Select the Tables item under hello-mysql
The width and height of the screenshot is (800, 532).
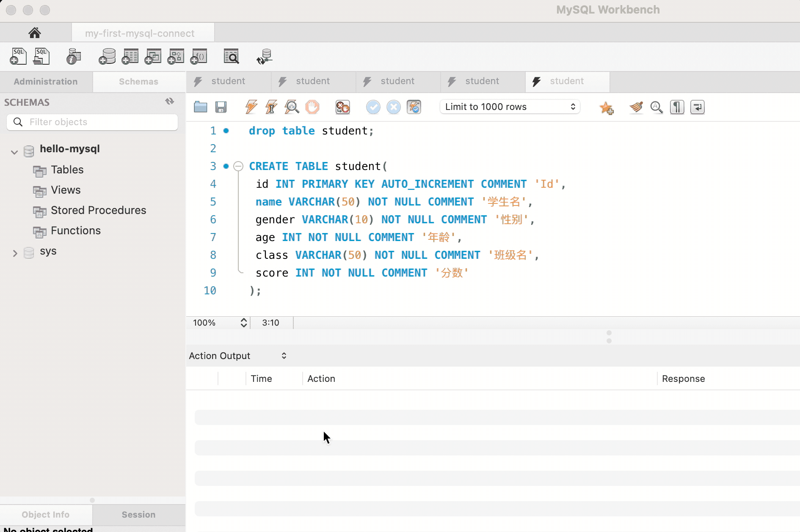coord(67,170)
